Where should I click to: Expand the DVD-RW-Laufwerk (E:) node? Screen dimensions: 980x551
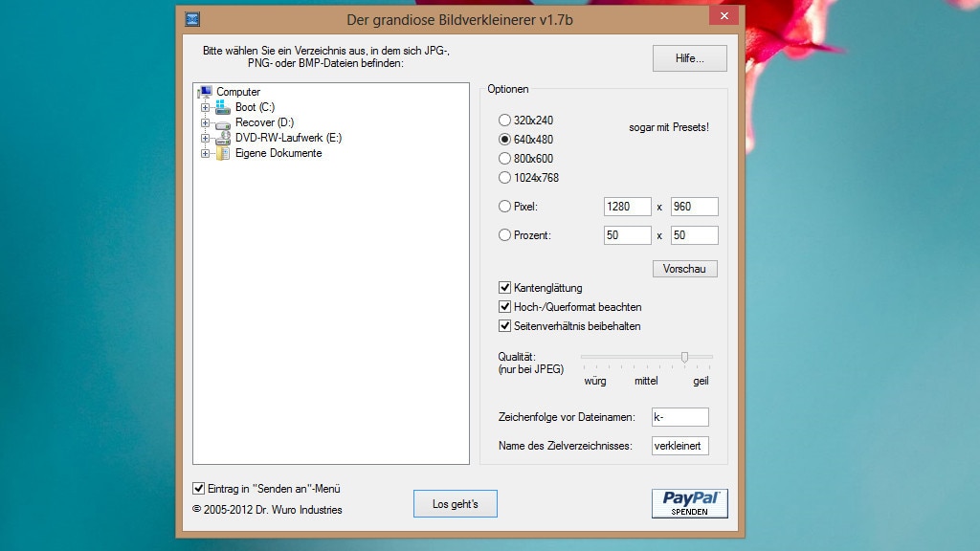[205, 139]
